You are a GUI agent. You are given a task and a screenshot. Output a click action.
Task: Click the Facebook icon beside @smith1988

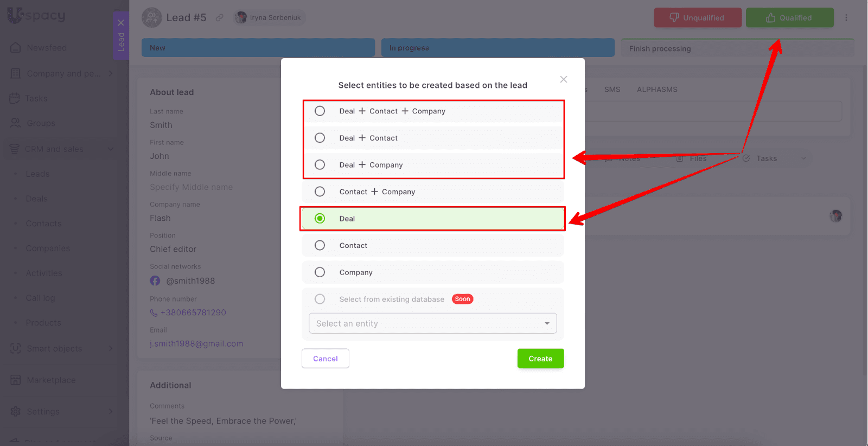[155, 281]
